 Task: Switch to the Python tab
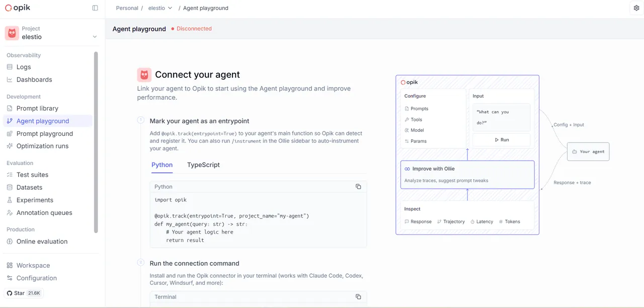[x=162, y=165]
